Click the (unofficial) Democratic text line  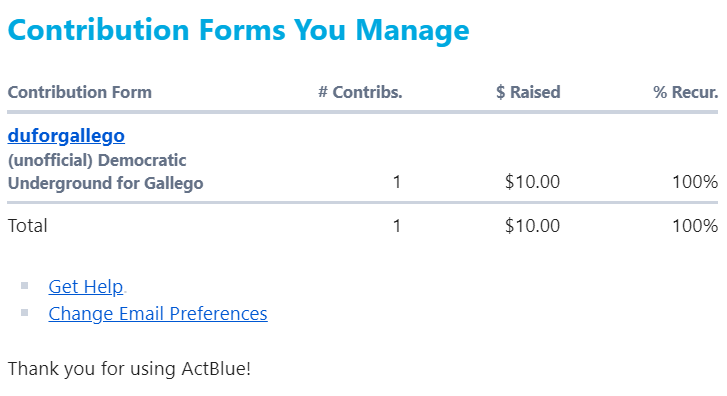[x=97, y=160]
